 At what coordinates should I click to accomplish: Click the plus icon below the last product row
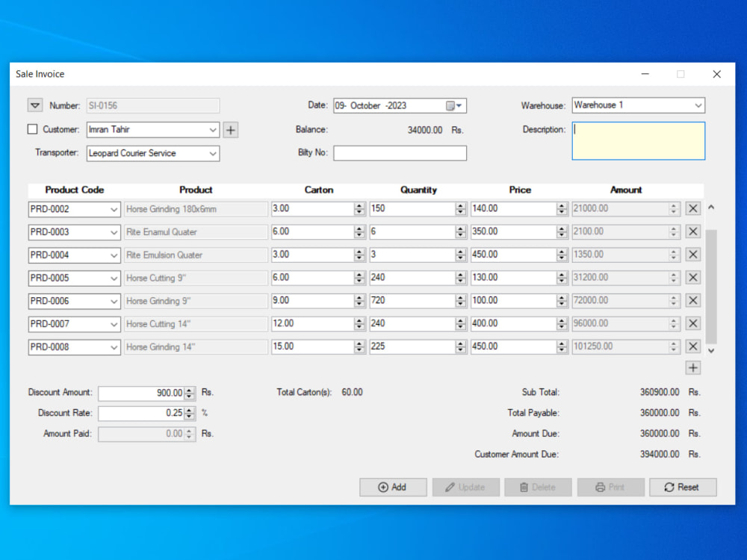692,367
